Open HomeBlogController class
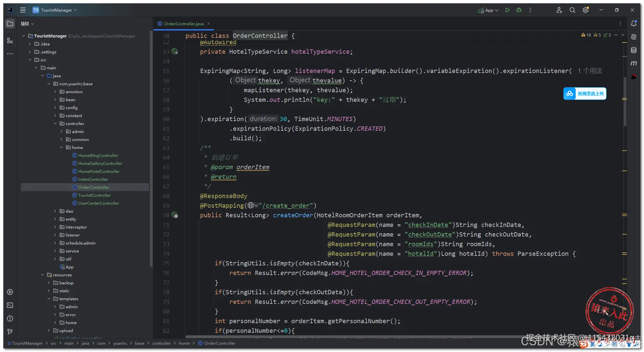The image size is (644, 352). (98, 155)
